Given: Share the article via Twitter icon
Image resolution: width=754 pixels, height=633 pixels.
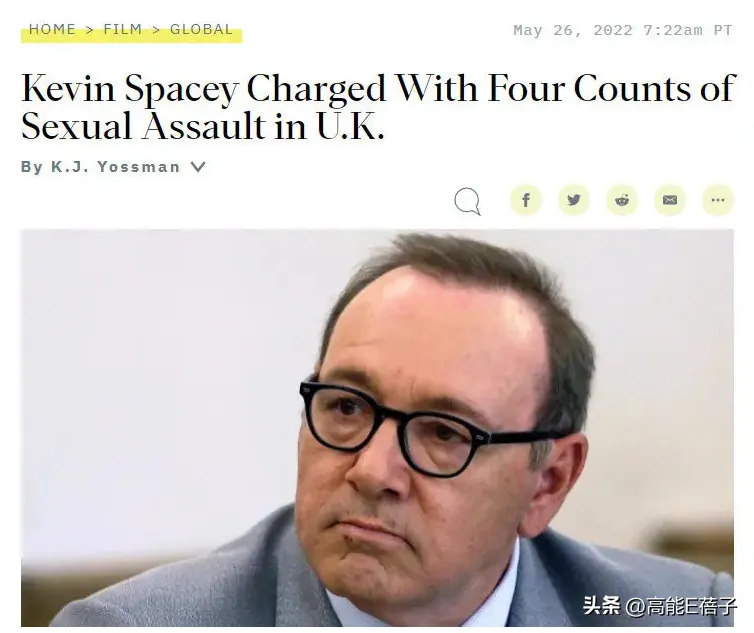Looking at the screenshot, I should click(x=574, y=200).
